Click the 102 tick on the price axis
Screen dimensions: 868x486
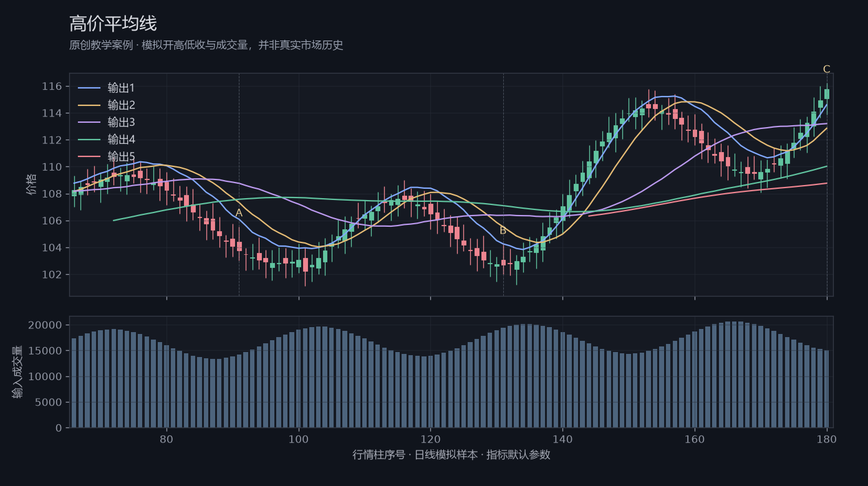point(52,275)
